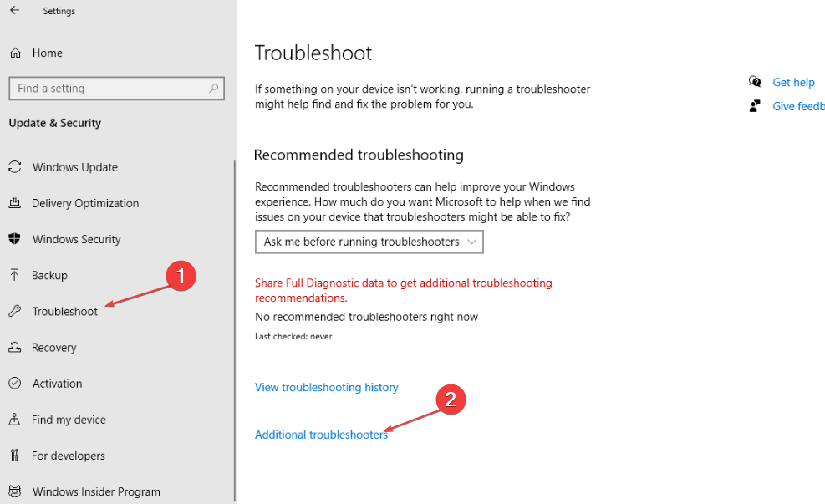Open the recommended troubleshooters dropdown
This screenshot has width=825, height=504.
(369, 242)
